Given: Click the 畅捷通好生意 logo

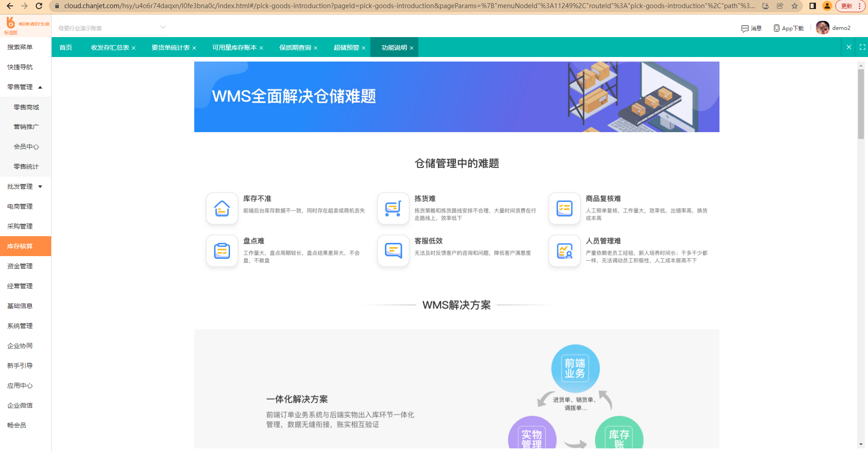Looking at the screenshot, I should [26, 24].
